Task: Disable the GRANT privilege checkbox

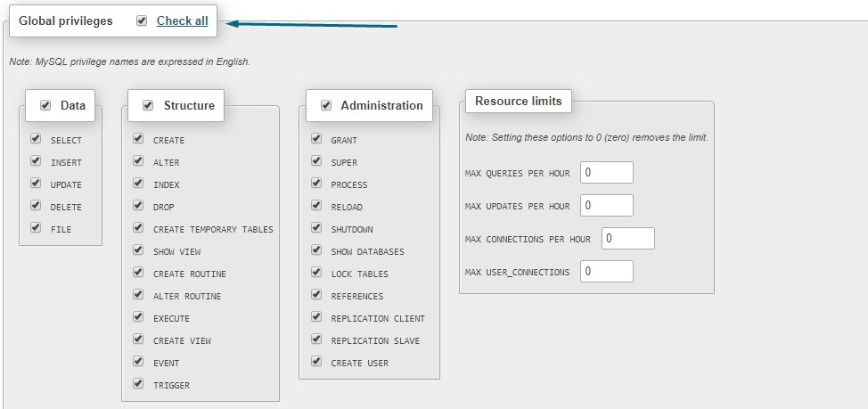Action: 316,139
